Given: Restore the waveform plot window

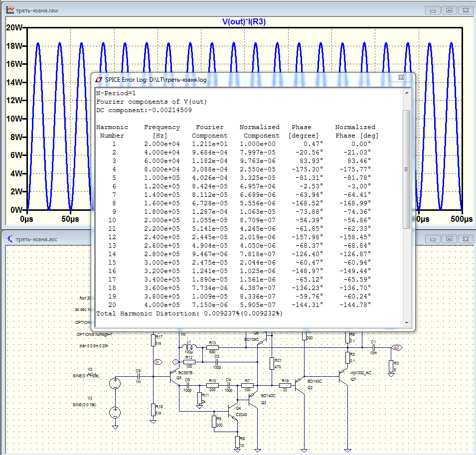Looking at the screenshot, I should pyautogui.click(x=449, y=10).
